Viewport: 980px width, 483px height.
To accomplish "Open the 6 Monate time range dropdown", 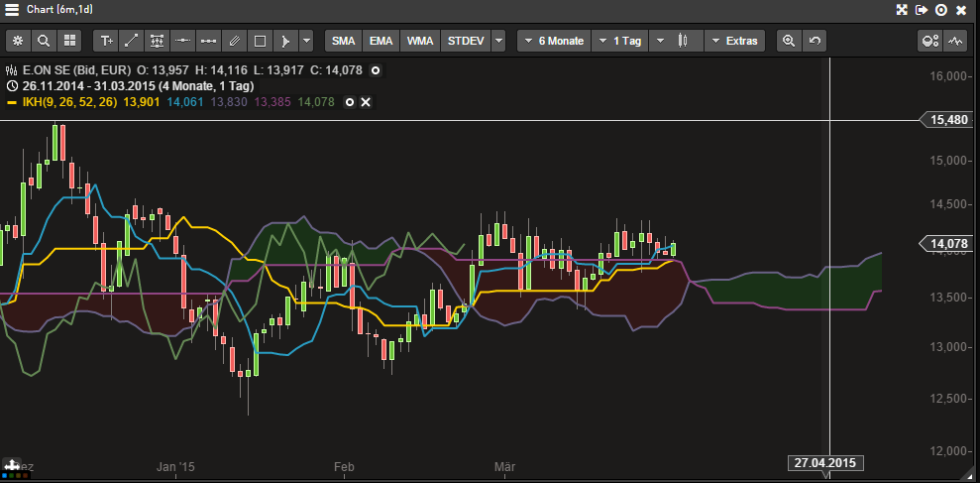I will click(554, 42).
